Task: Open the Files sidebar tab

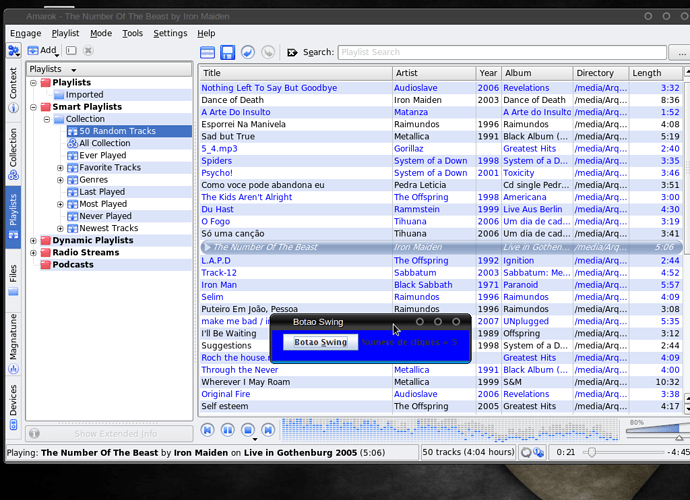Action: (x=13, y=279)
